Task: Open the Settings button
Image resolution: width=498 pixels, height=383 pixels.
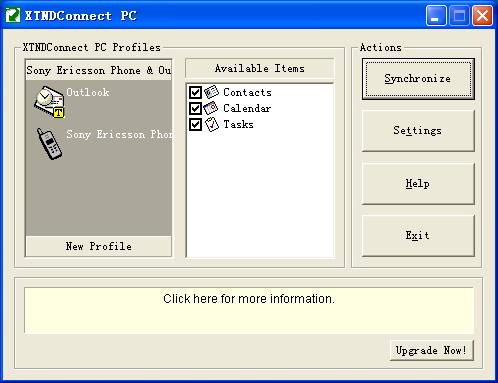Action: [418, 131]
